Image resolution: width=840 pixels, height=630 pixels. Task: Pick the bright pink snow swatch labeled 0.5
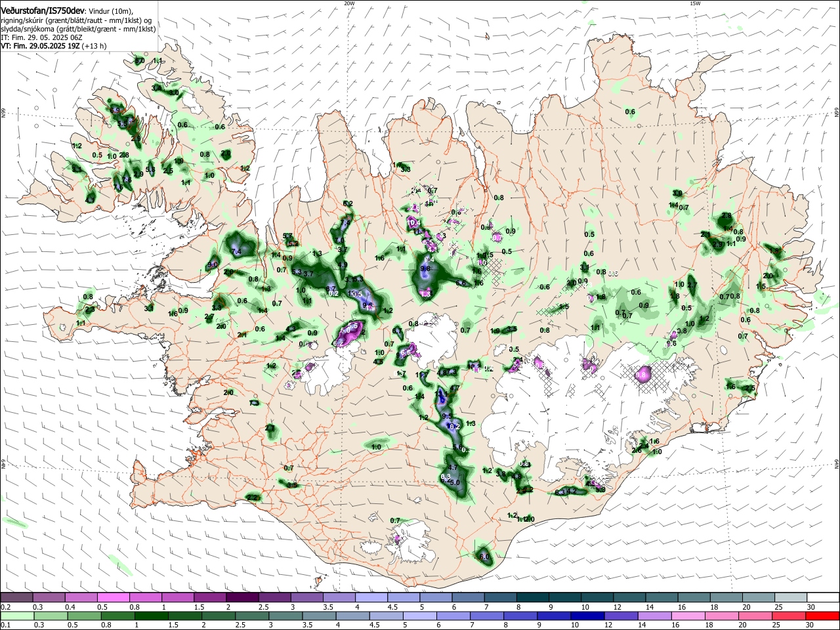tap(113, 598)
